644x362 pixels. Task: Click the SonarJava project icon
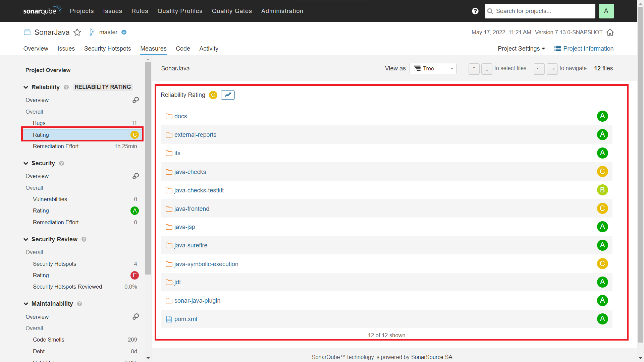click(x=27, y=32)
